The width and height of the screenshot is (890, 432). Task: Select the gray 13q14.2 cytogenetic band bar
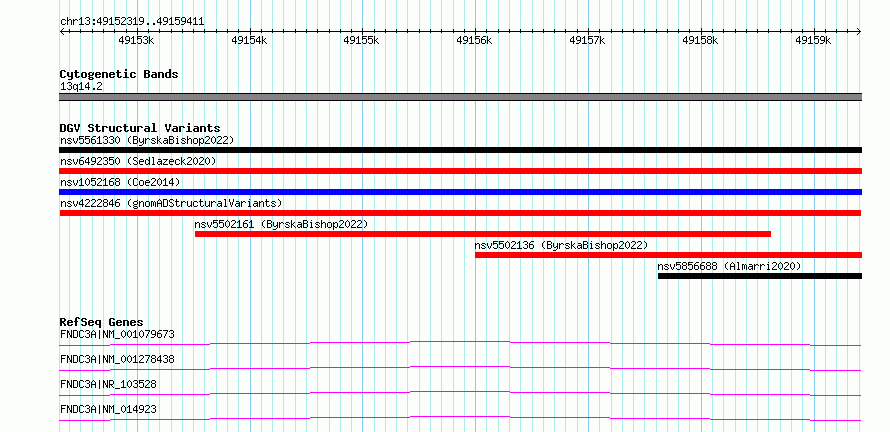click(x=460, y=97)
